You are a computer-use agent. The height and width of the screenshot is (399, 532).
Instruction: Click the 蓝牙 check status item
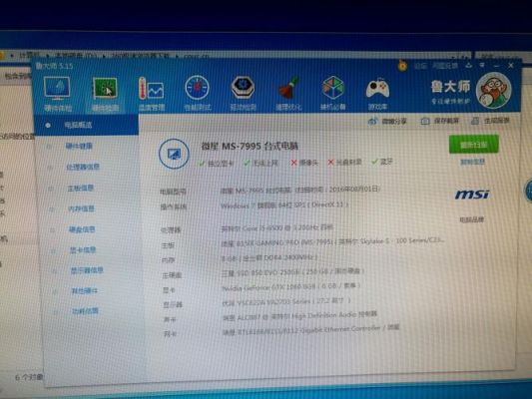tap(382, 162)
